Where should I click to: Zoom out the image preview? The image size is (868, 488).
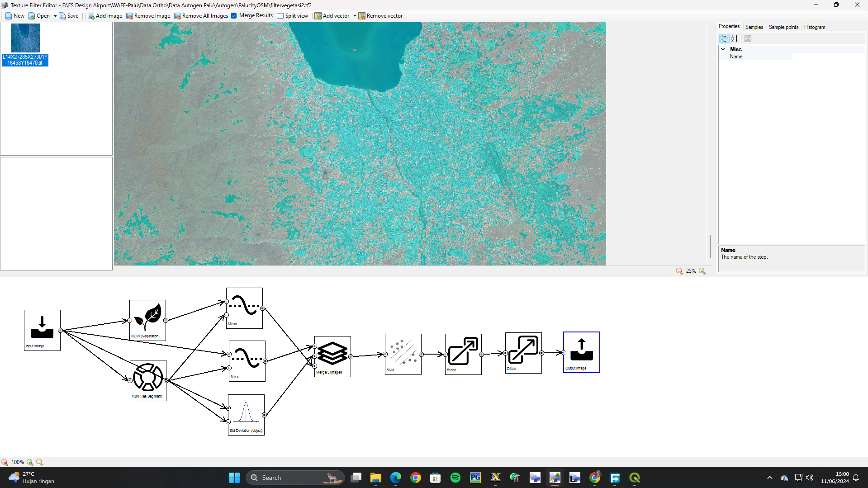click(x=679, y=271)
